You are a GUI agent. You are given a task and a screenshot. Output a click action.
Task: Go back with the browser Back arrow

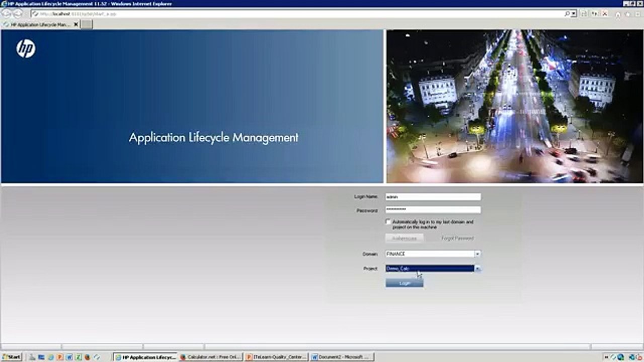tap(7, 14)
